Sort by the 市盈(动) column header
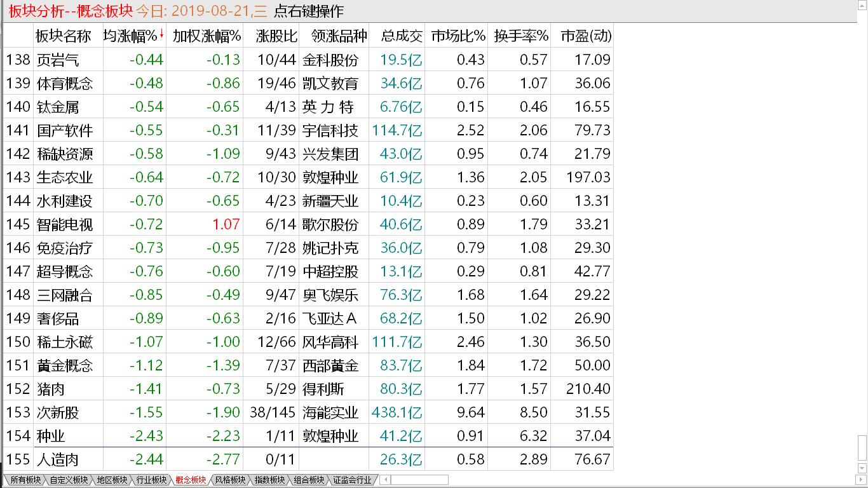The width and height of the screenshot is (868, 488). click(x=586, y=36)
